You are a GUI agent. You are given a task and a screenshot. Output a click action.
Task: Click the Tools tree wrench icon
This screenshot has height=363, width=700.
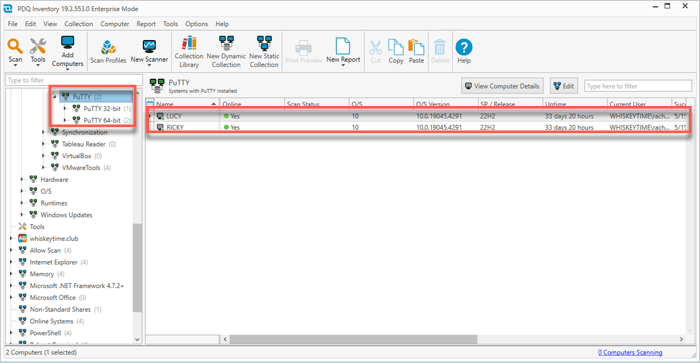pyautogui.click(x=22, y=227)
